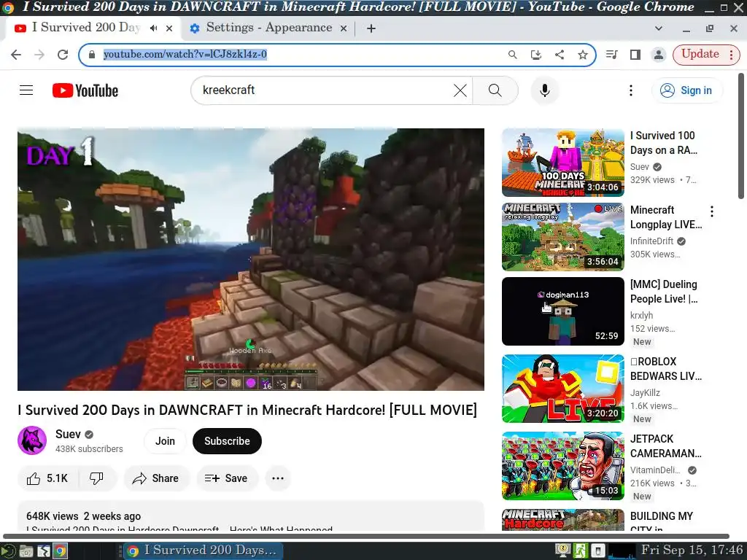The image size is (747, 560).
Task: Open dogiman113 Dueling People thumbnail
Action: pos(562,311)
